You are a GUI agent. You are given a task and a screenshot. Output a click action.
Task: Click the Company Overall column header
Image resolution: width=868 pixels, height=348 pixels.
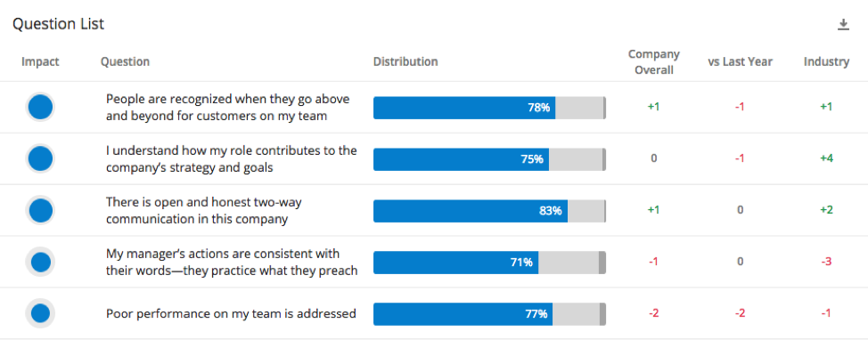click(x=654, y=62)
